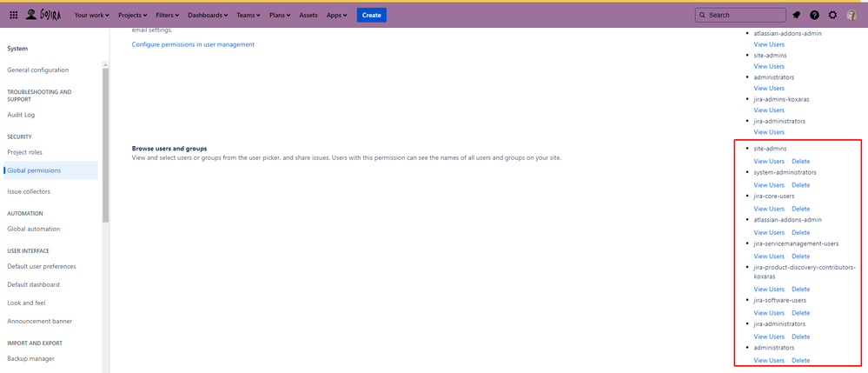Open Announcement banner in sidebar
This screenshot has height=373, width=868.
click(40, 321)
